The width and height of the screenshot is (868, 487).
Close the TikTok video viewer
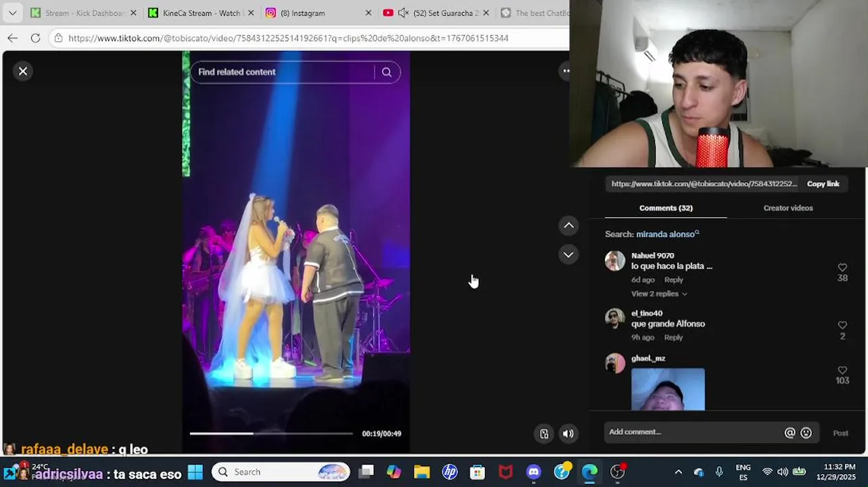(x=23, y=71)
